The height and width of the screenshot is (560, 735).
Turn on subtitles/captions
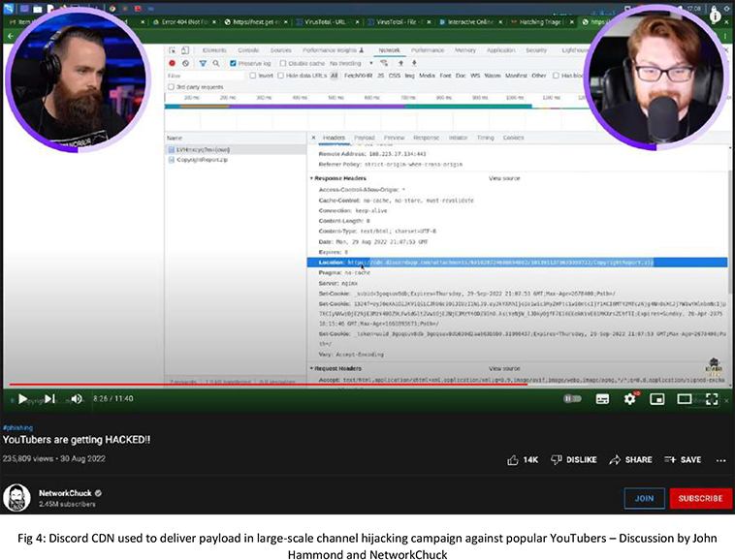pyautogui.click(x=602, y=399)
